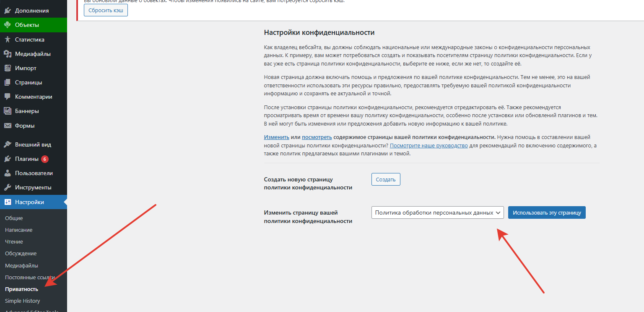Image resolution: width=644 pixels, height=312 pixels.
Task: Open the privacy policy page dropdown
Action: [x=437, y=213]
